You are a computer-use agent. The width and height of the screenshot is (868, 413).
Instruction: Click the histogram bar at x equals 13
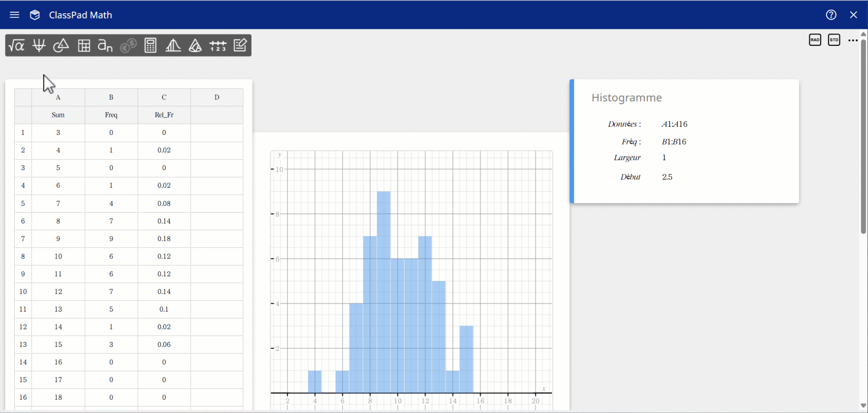click(x=439, y=337)
